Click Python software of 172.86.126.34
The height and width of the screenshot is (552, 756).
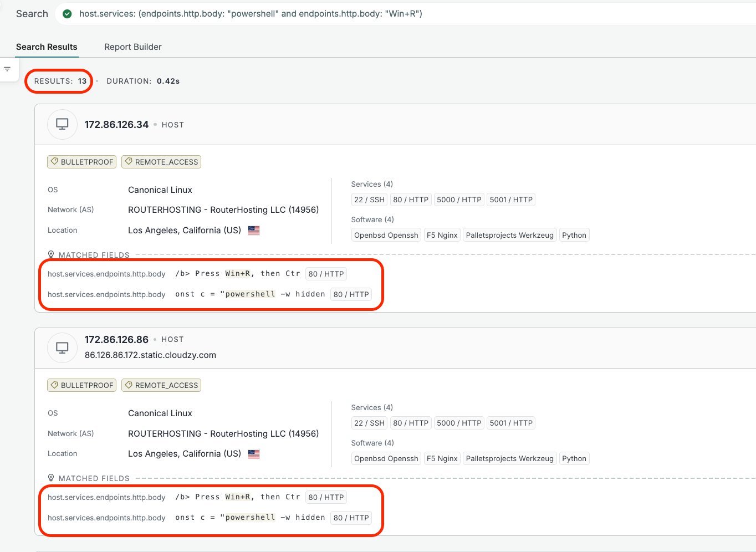(574, 235)
